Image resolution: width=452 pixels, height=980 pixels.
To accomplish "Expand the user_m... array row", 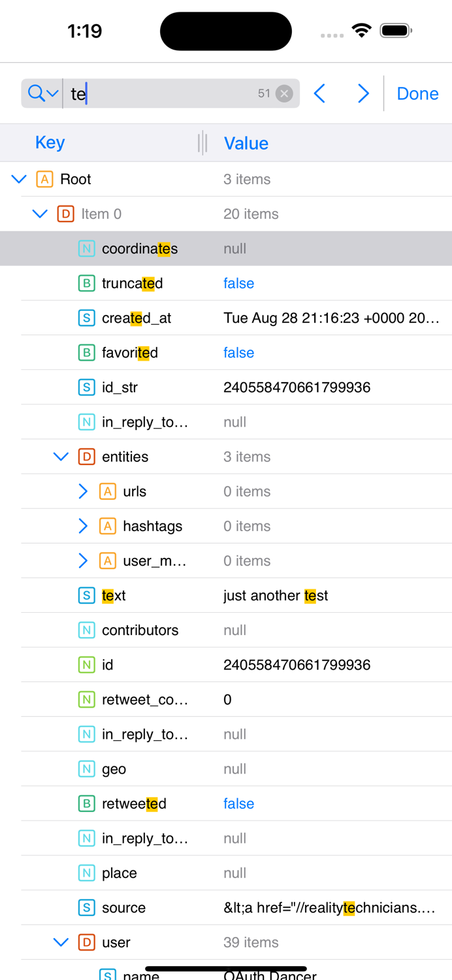I will coord(82,561).
